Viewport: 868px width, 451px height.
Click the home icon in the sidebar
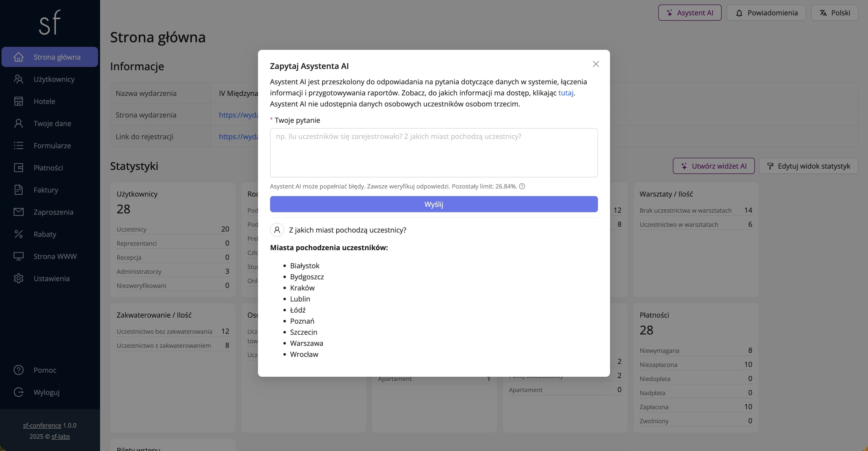point(19,57)
